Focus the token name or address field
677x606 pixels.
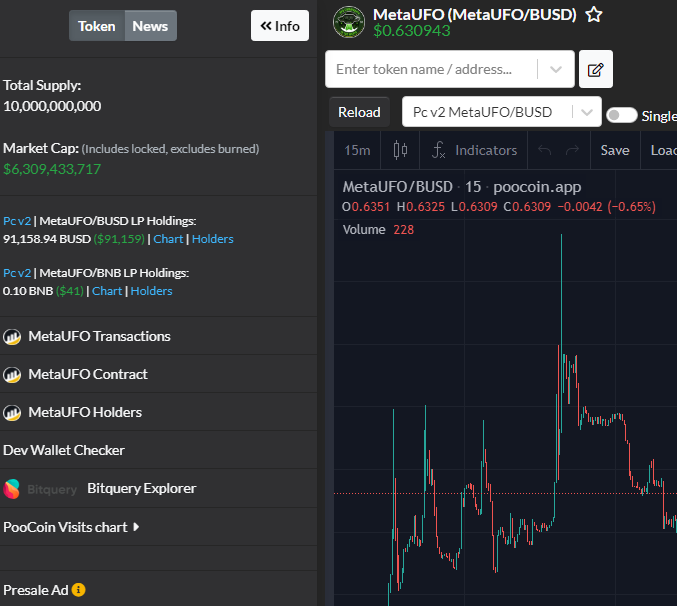pyautogui.click(x=432, y=69)
